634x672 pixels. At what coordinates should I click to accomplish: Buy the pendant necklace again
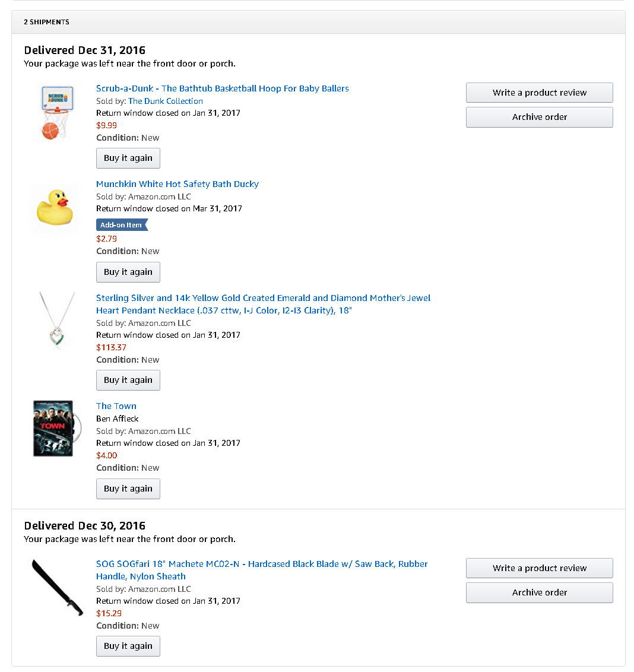(x=128, y=380)
